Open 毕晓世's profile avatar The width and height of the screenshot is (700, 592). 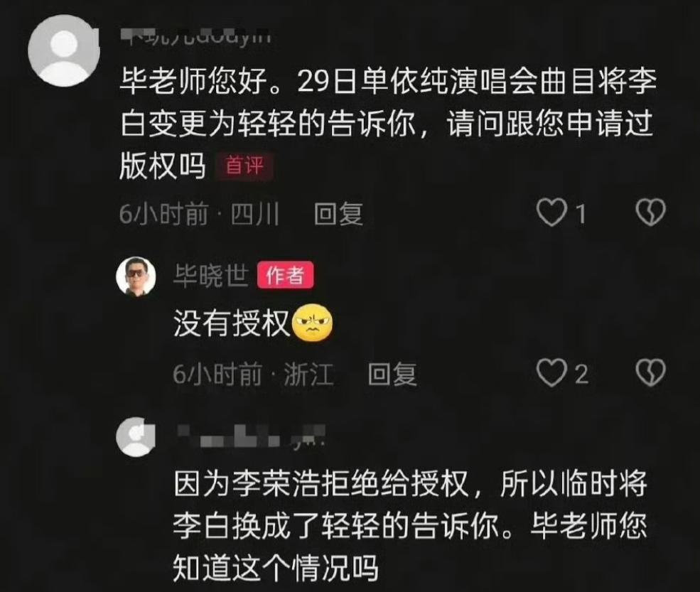tap(136, 276)
